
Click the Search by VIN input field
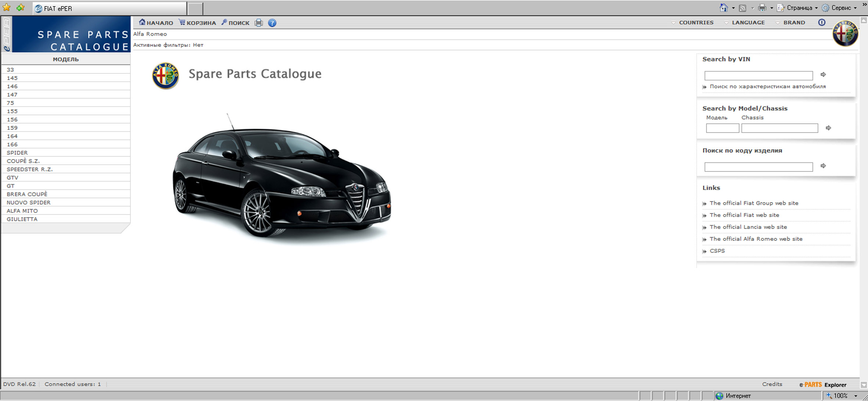coord(758,76)
